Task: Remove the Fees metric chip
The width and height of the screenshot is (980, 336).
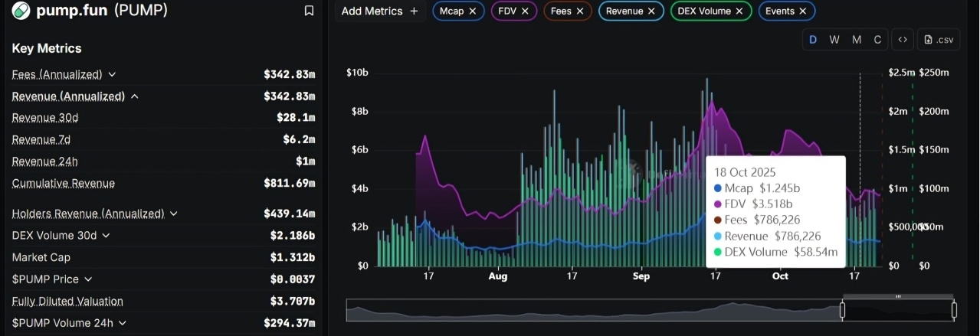Action: coord(580,11)
